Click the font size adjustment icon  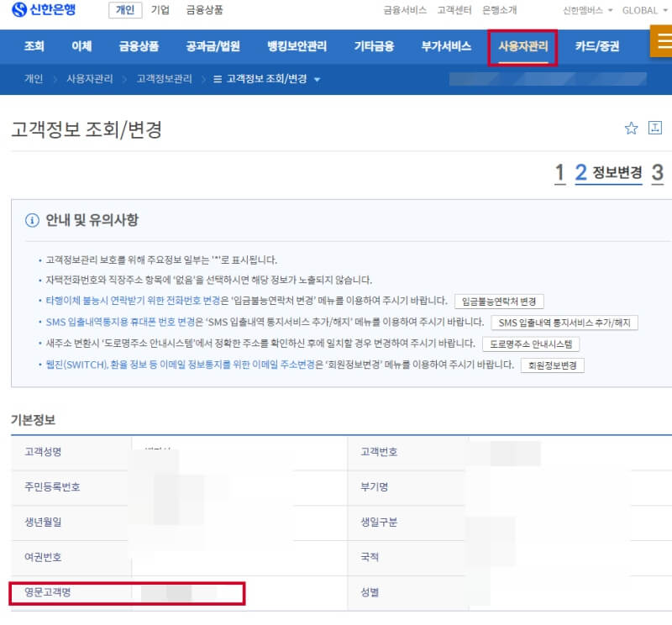[x=654, y=128]
